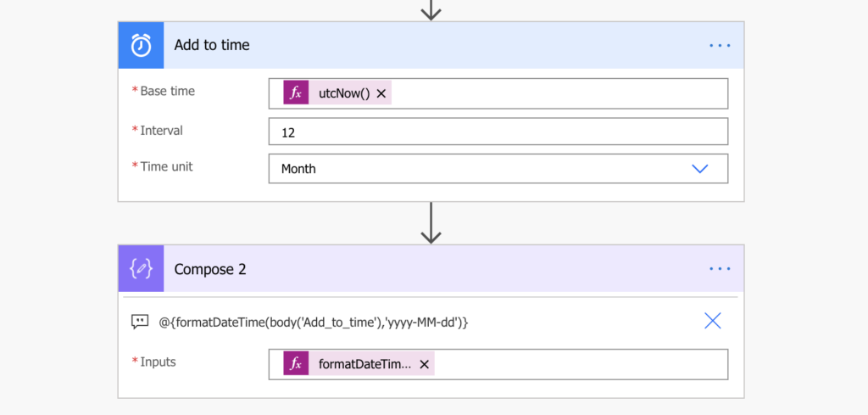Screen dimensions: 868x415
Task: Click the comment bubble icon in Compose 2
Action: click(x=140, y=322)
